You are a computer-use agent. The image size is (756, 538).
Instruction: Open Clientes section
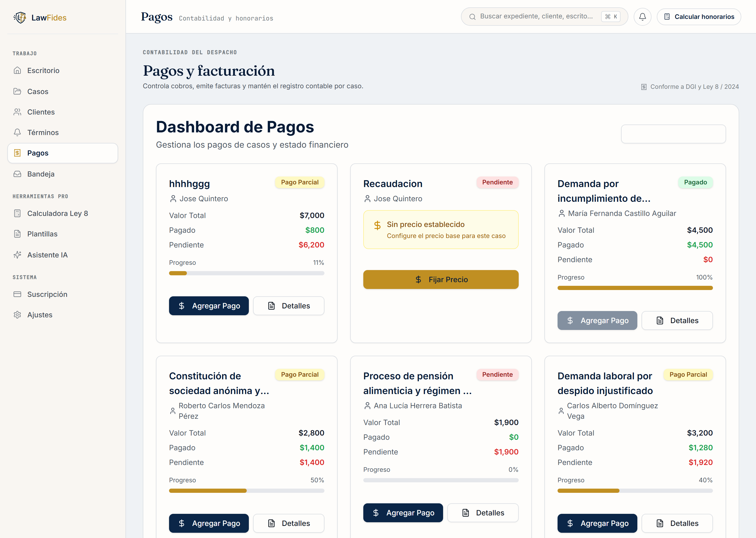tap(63, 112)
